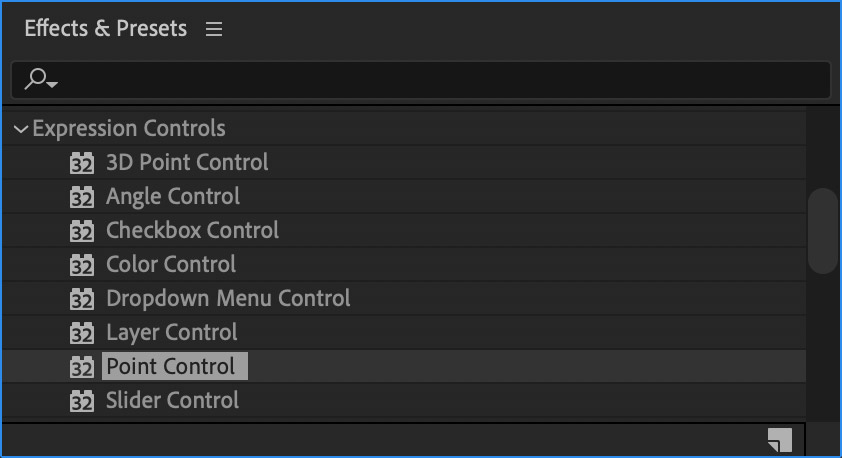Select the Checkbox Control effect
The image size is (842, 458).
(x=192, y=230)
